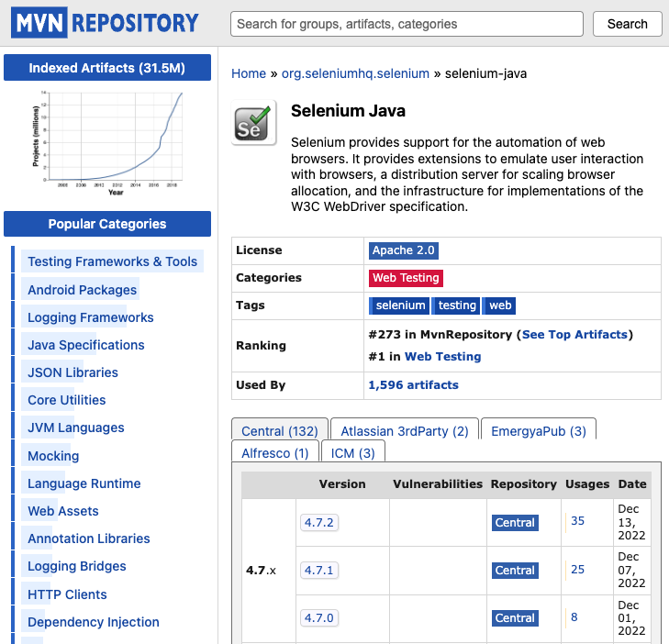Click the Date column header
The height and width of the screenshot is (644, 669).
point(632,484)
